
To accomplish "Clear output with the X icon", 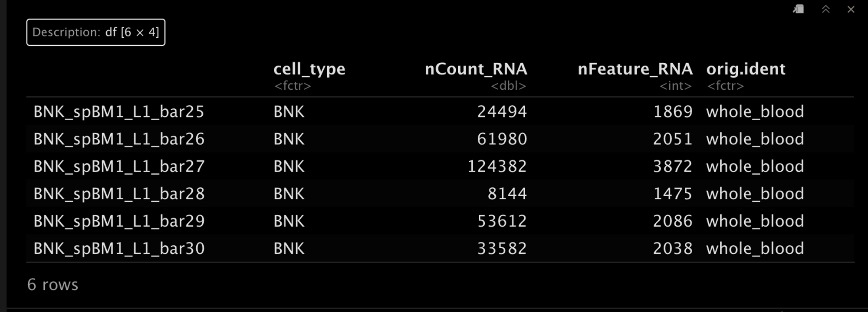I will 851,9.
